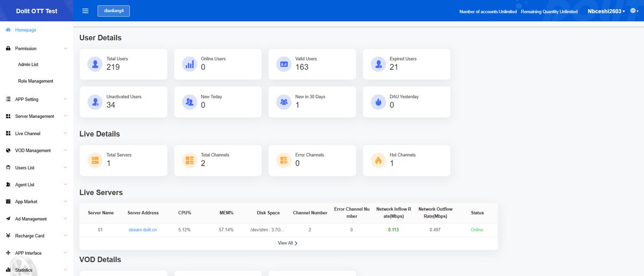Click the disk space cell /dev/shm : 3.7G…
Image resolution: width=644 pixels, height=276 pixels.
coord(267,230)
